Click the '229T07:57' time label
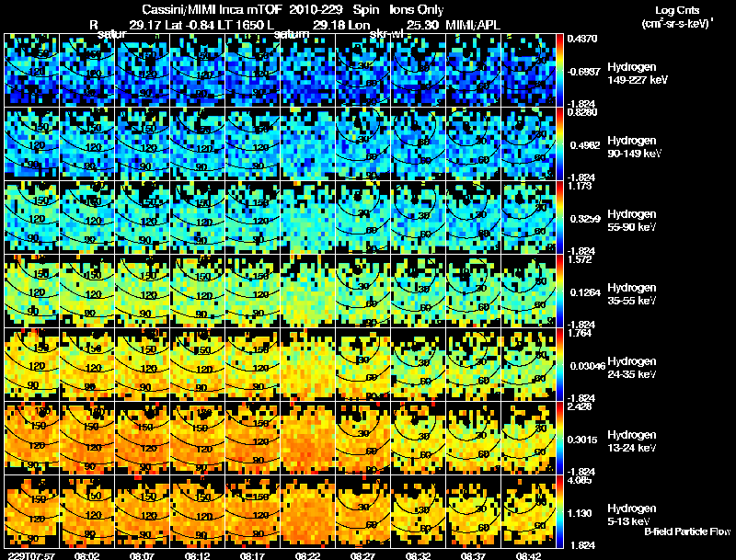 [31, 556]
